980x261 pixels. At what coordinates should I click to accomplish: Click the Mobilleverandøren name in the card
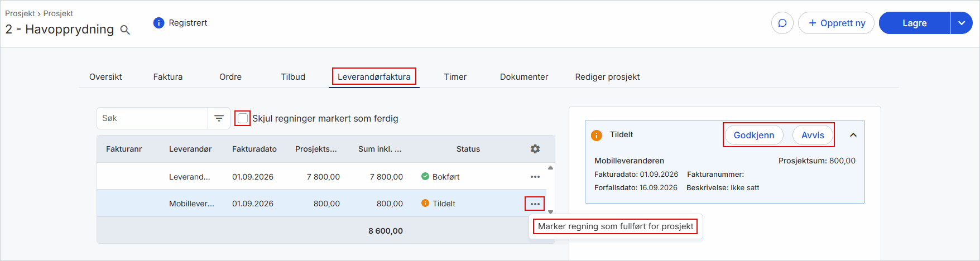629,161
